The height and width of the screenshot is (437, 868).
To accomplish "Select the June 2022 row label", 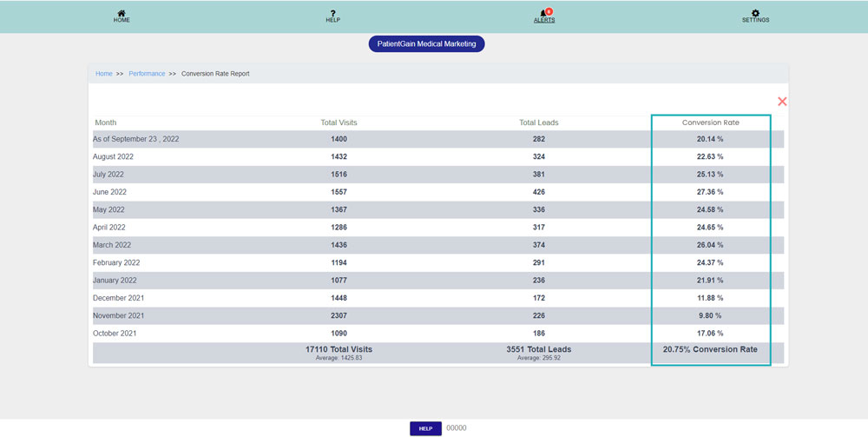I will (109, 192).
